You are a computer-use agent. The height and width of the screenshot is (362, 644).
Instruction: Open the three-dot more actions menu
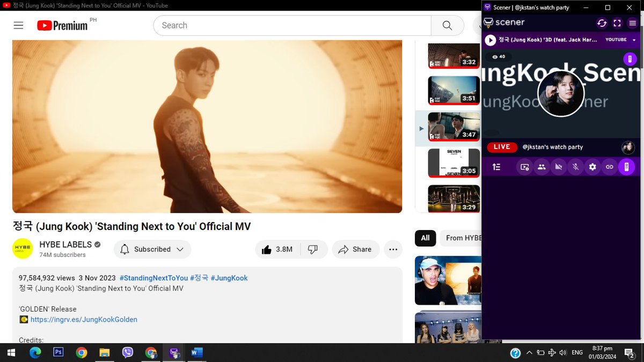(x=393, y=249)
